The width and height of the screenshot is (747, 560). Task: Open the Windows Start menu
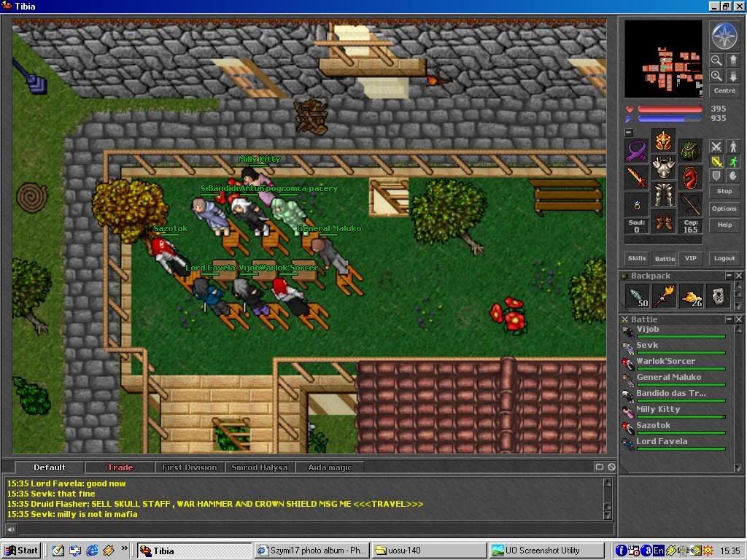tap(21, 551)
